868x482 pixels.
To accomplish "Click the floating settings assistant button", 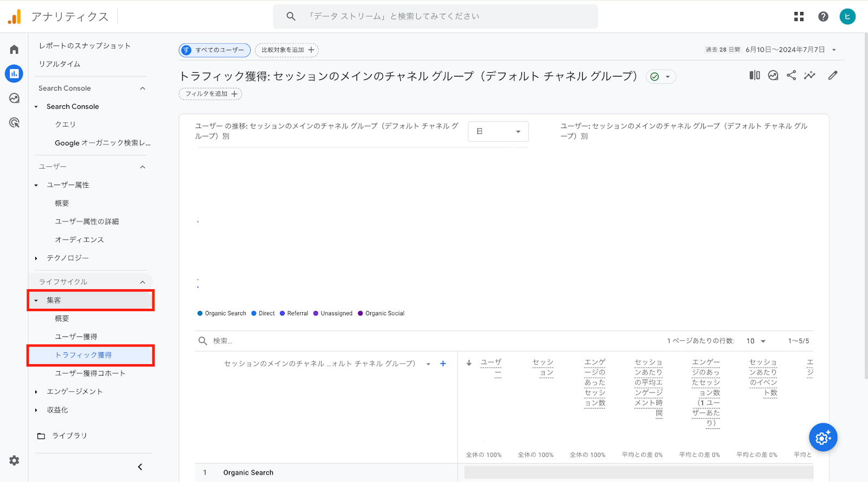I will [823, 437].
